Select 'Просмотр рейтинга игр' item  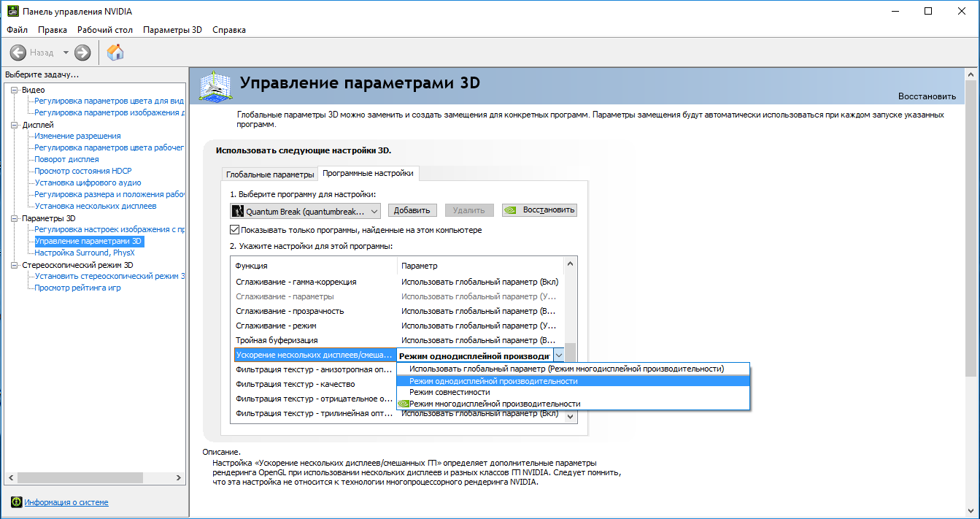click(x=77, y=288)
